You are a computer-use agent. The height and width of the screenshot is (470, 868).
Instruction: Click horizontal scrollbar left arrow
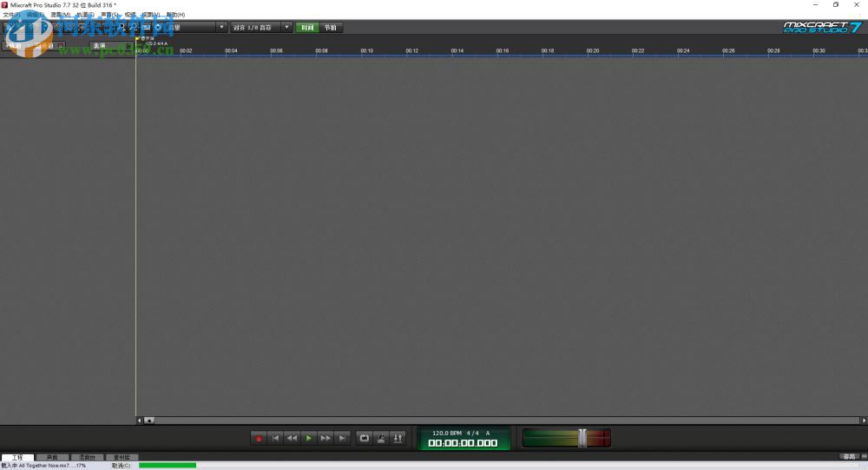(x=140, y=420)
